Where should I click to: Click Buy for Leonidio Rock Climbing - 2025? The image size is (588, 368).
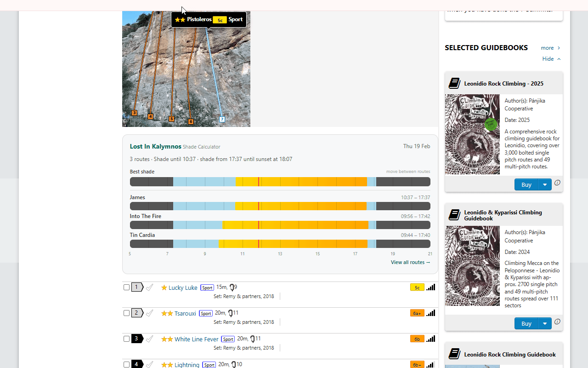point(526,184)
